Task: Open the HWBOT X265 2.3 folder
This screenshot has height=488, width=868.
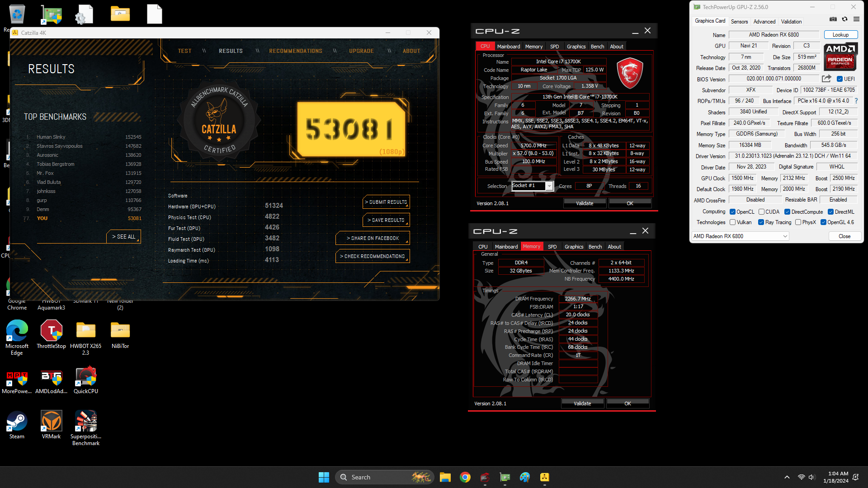Action: (85, 338)
